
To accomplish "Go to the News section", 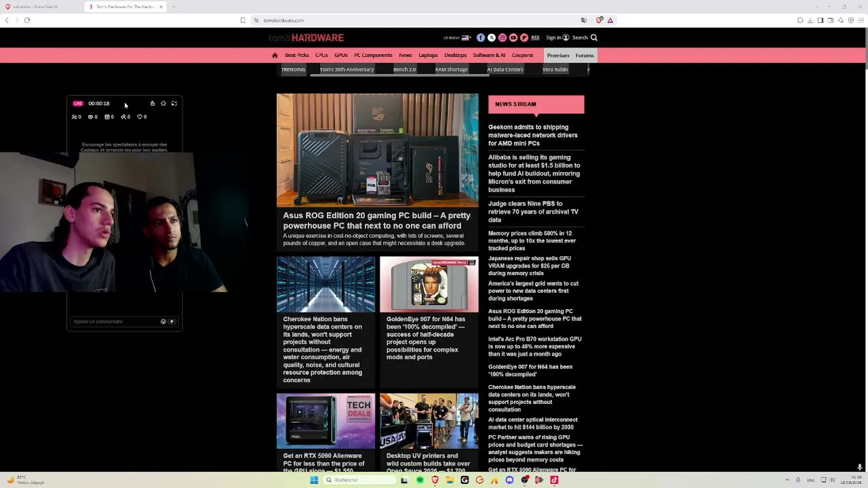I will click(406, 56).
